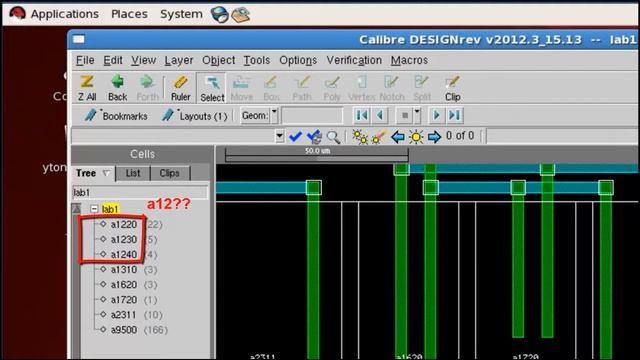Image resolution: width=640 pixels, height=360 pixels.
Task: Open the Tools menu
Action: [x=257, y=60]
